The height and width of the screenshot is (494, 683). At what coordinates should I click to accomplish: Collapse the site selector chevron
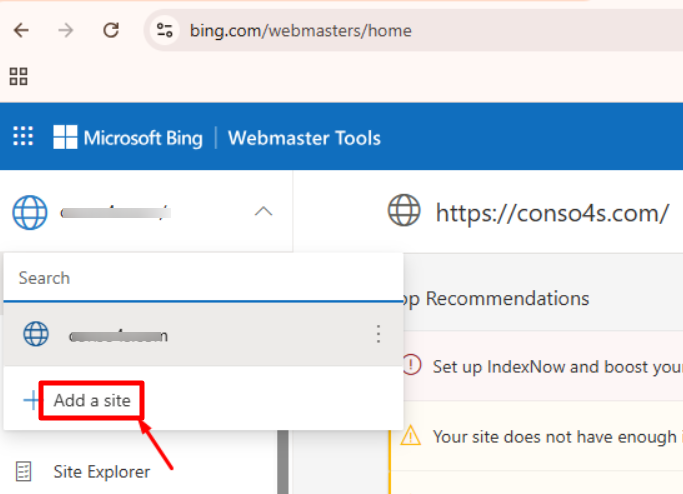(x=263, y=211)
